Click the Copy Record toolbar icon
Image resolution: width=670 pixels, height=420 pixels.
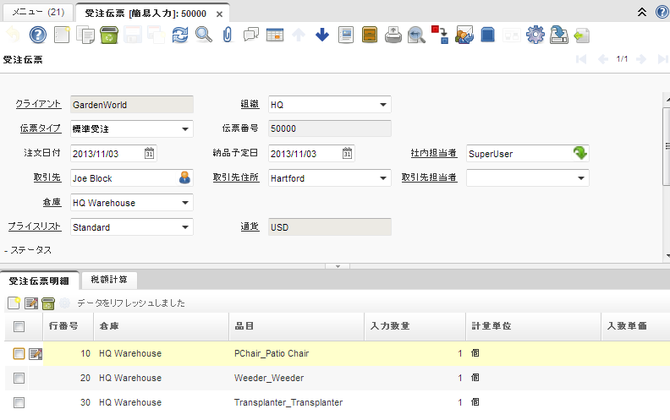pos(85,35)
